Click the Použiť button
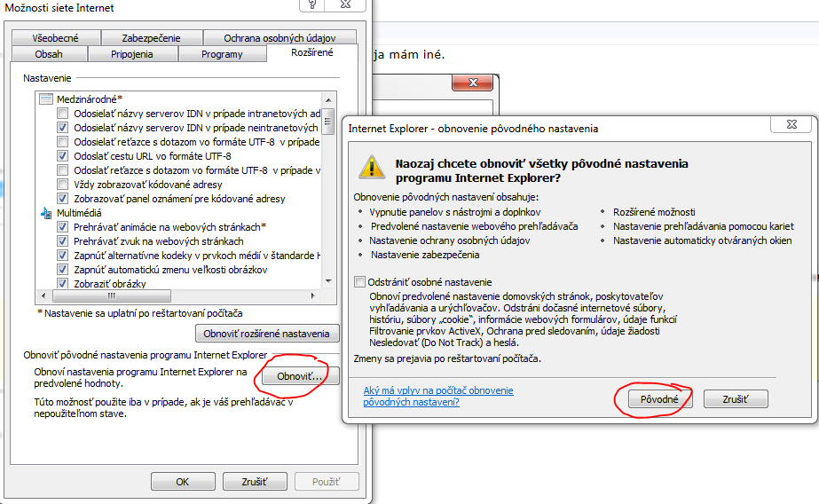819x504 pixels. tap(327, 482)
